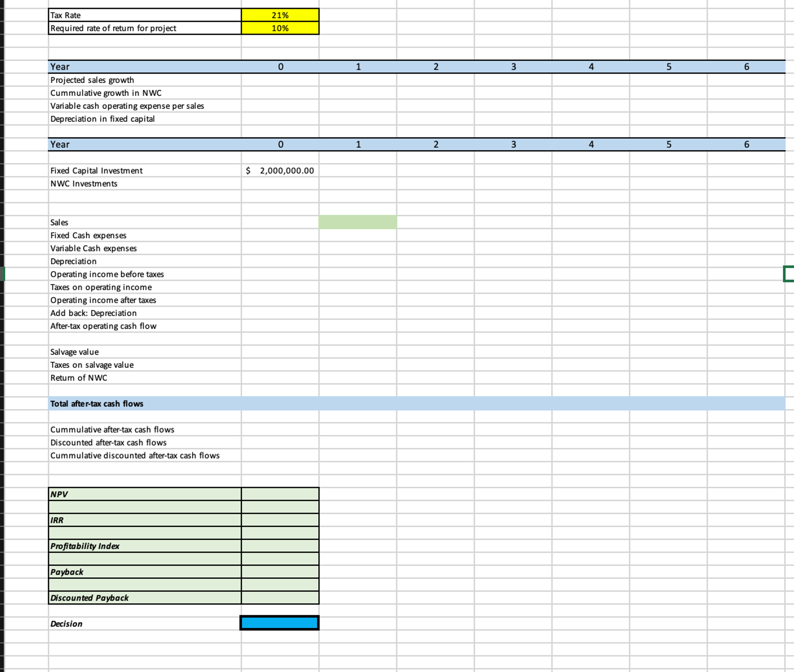Select the Discounted Payback value cell
The width and height of the screenshot is (794, 672).
pos(280,598)
